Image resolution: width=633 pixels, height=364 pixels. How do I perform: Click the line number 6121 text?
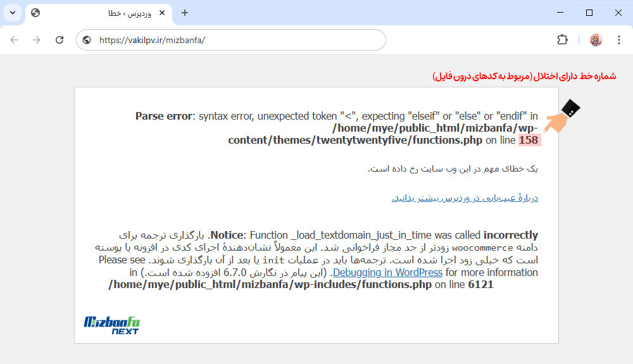(481, 284)
